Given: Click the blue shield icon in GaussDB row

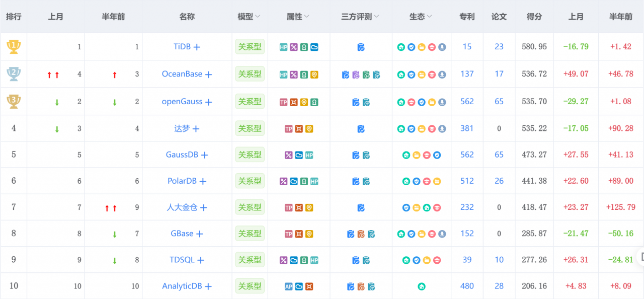Looking at the screenshot, I should click(x=437, y=155).
